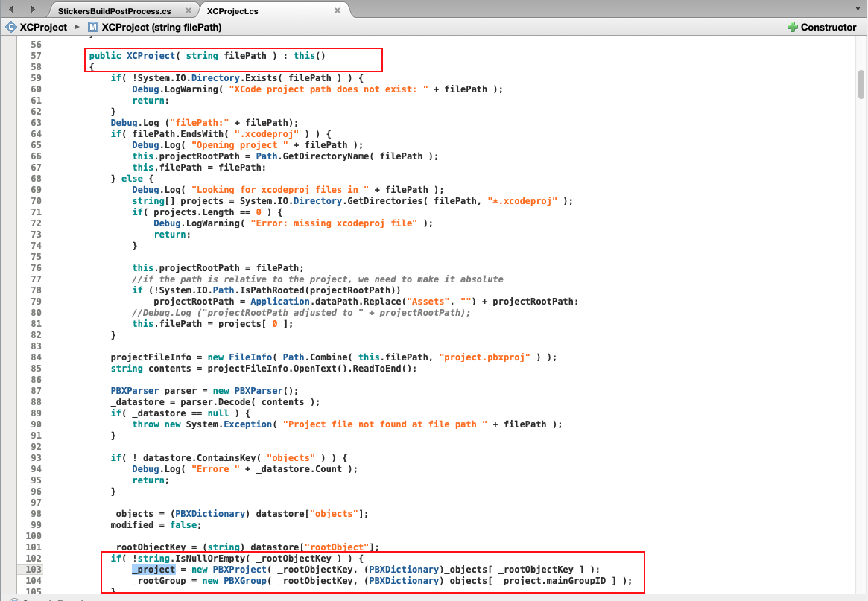Click the "*.xcodeproj" string

tap(522, 201)
